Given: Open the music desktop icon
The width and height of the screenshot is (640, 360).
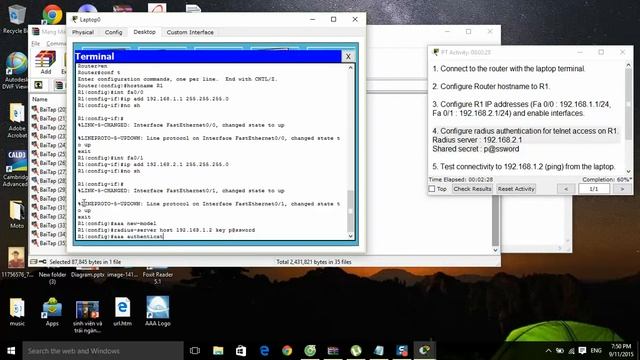Looking at the screenshot, I should (17, 312).
